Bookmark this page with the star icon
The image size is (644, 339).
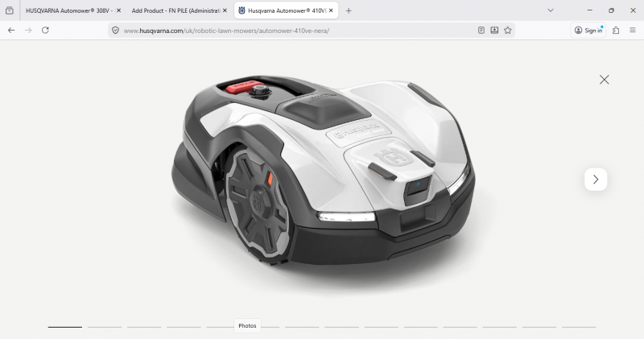coord(508,30)
